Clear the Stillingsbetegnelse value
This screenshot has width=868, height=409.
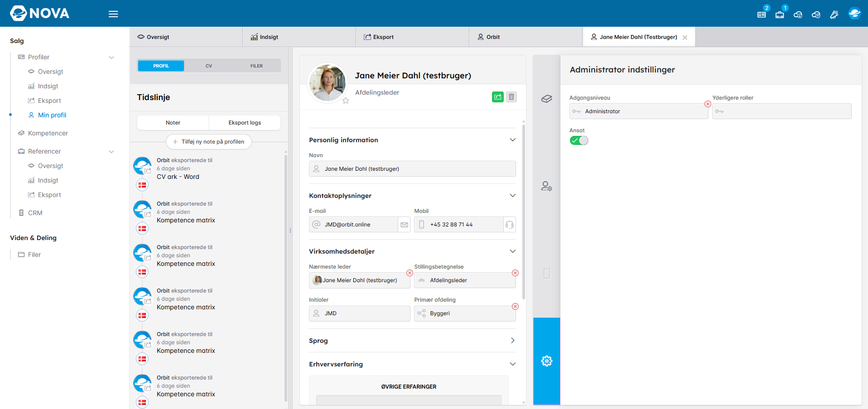tap(515, 273)
